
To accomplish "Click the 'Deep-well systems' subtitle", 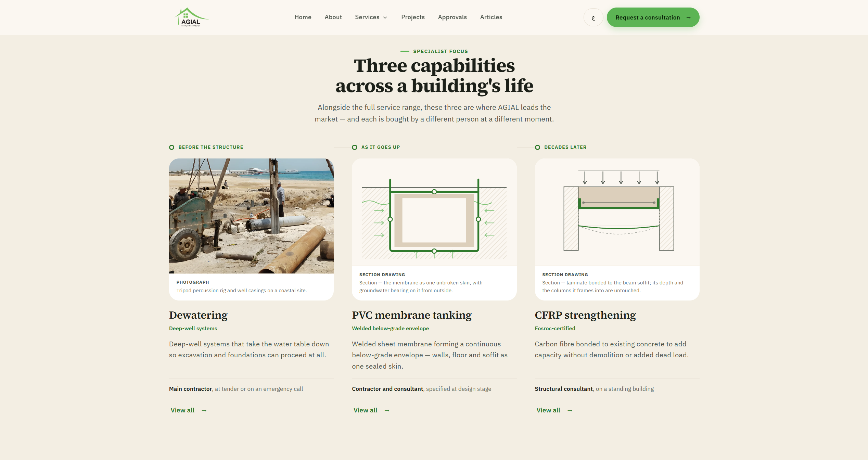I will point(193,328).
